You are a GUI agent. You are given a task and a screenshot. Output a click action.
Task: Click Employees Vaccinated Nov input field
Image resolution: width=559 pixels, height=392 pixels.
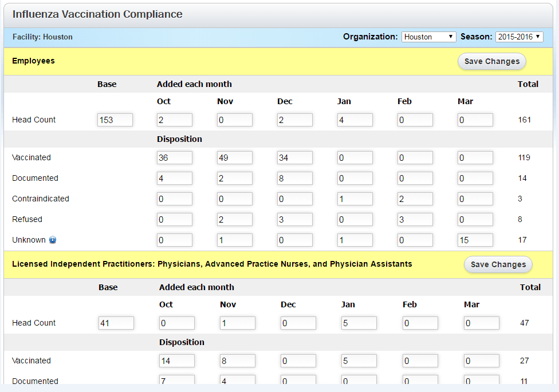coord(234,157)
